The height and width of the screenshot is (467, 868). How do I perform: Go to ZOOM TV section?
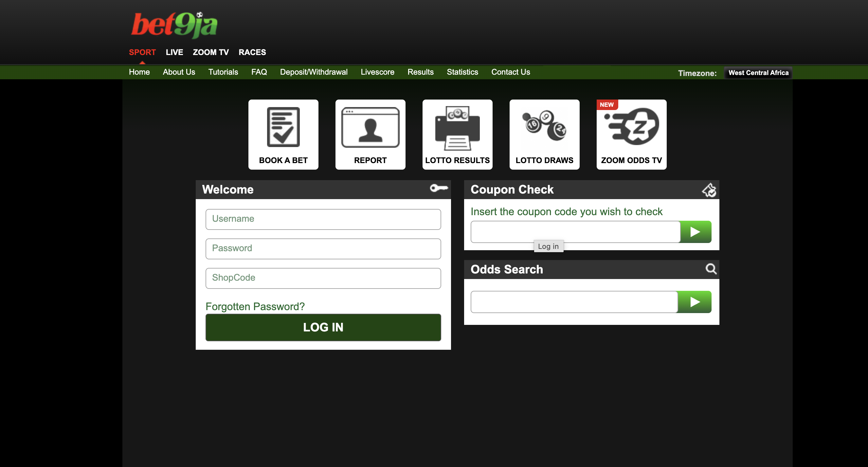210,52
